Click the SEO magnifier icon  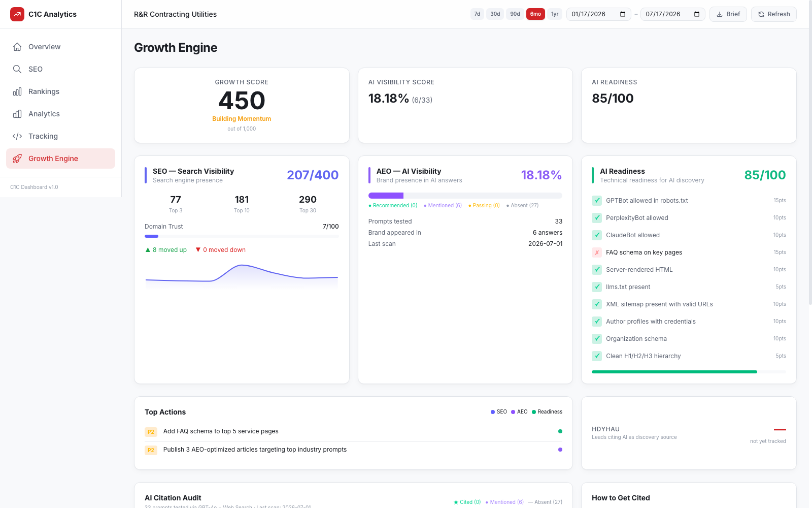[x=17, y=69]
